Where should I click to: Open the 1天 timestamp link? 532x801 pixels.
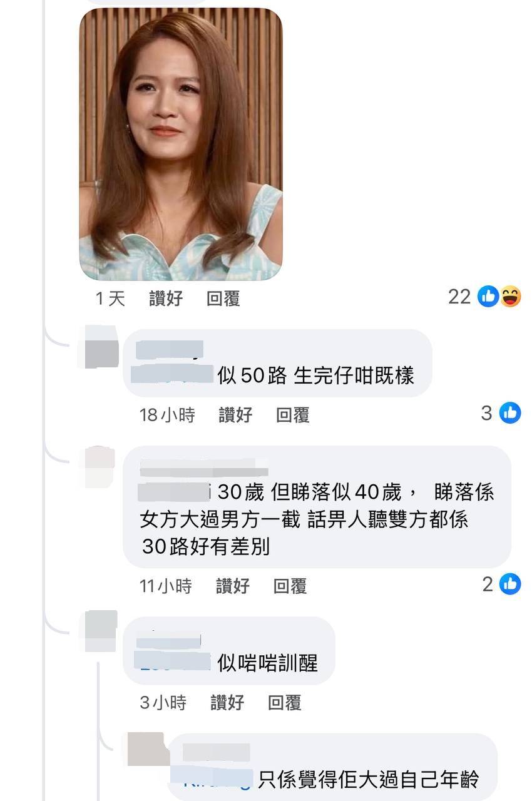point(110,298)
